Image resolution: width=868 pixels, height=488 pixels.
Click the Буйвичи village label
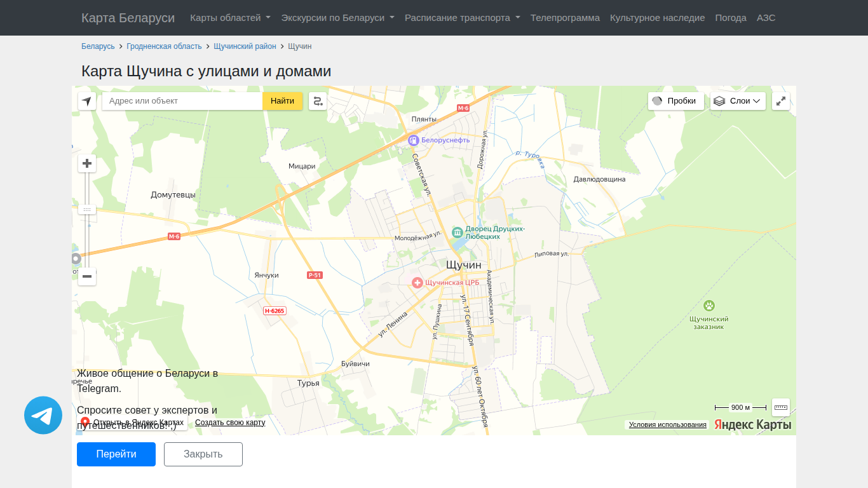355,364
